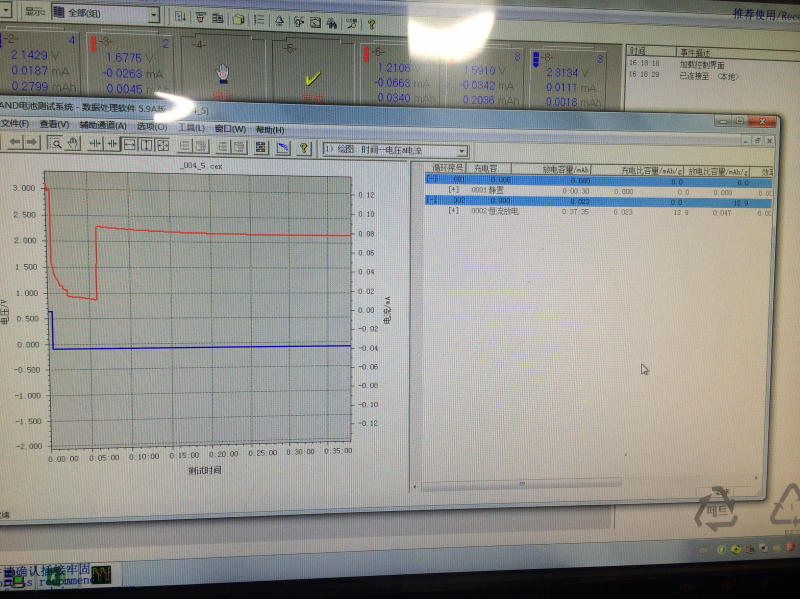Select channel 6 panel showing 1.2106 V

(x=401, y=77)
